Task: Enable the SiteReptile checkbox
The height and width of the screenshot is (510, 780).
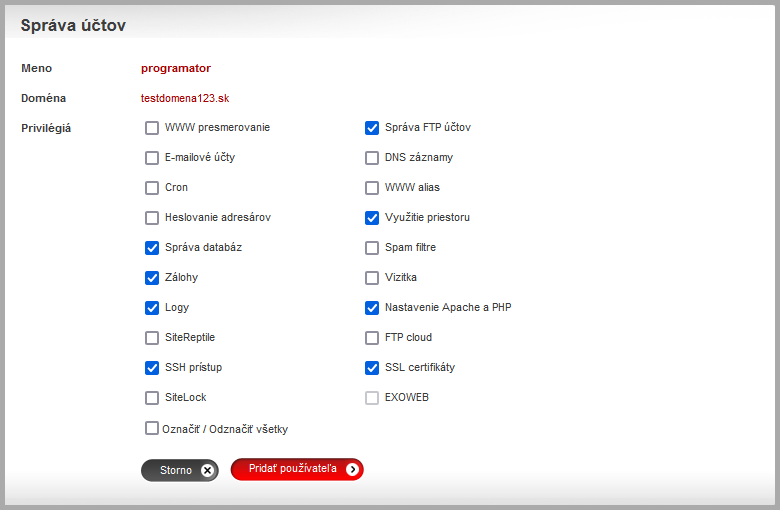Action: click(152, 338)
